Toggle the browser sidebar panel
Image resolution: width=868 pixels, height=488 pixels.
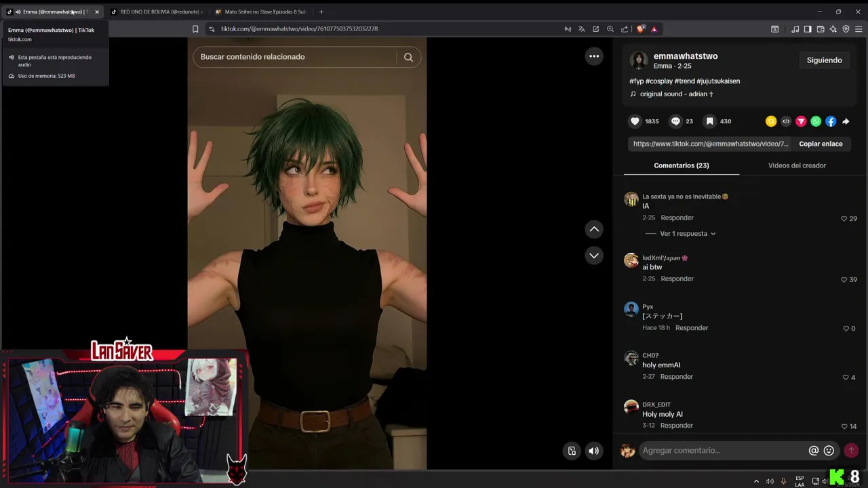[x=808, y=29]
